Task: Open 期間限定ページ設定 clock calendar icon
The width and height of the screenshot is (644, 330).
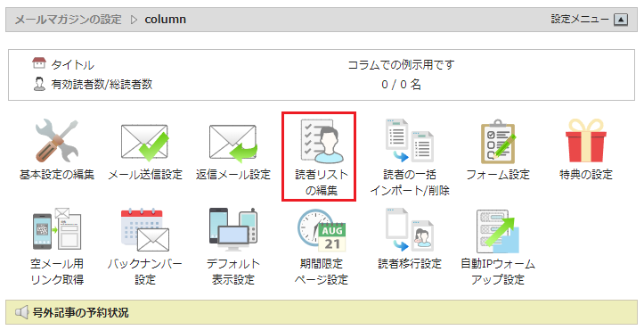Action: (x=322, y=230)
